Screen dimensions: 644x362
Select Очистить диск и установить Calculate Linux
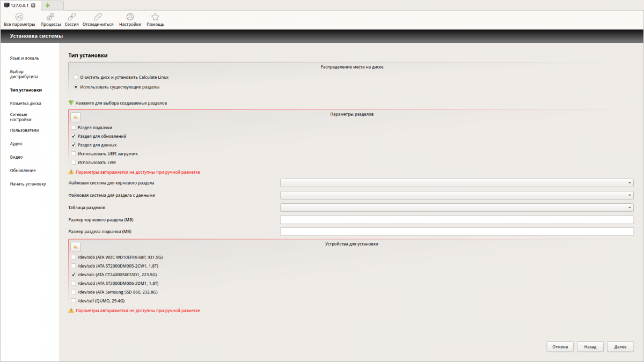point(76,77)
